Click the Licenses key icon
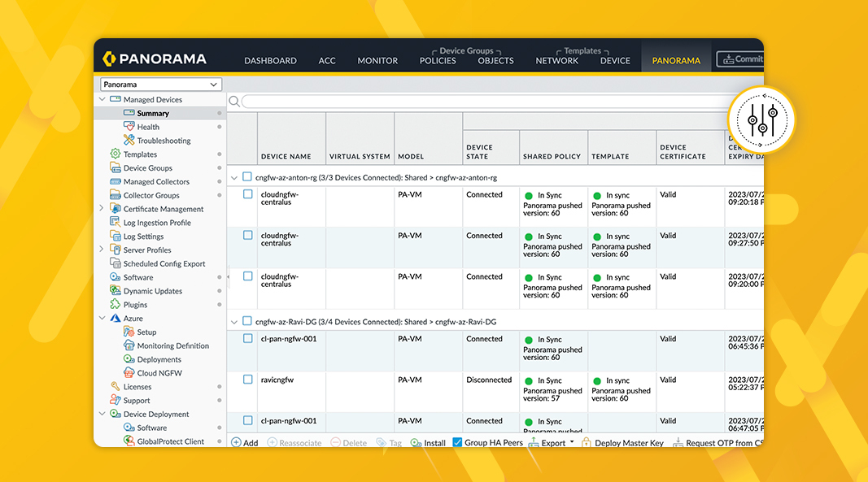 click(x=116, y=387)
